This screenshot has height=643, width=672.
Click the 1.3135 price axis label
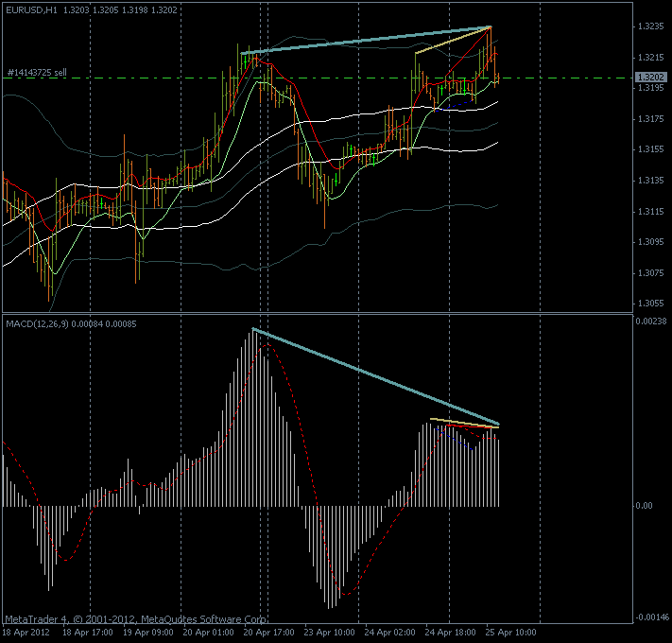[649, 181]
